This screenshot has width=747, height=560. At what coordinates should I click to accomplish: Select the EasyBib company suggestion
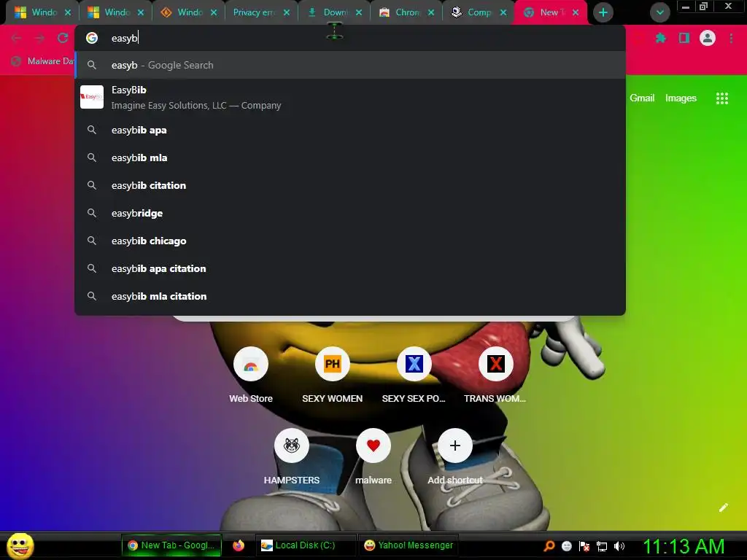click(x=350, y=97)
